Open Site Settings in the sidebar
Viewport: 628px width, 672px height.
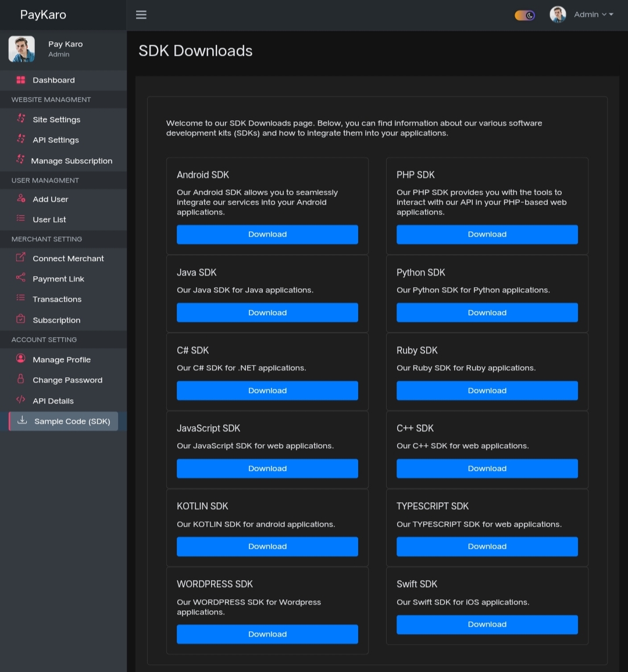pos(56,120)
